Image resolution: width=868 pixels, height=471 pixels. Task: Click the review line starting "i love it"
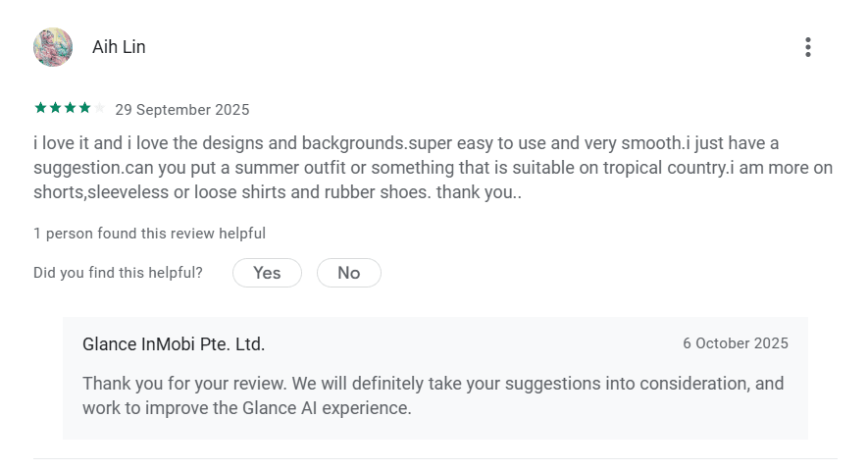point(406,143)
